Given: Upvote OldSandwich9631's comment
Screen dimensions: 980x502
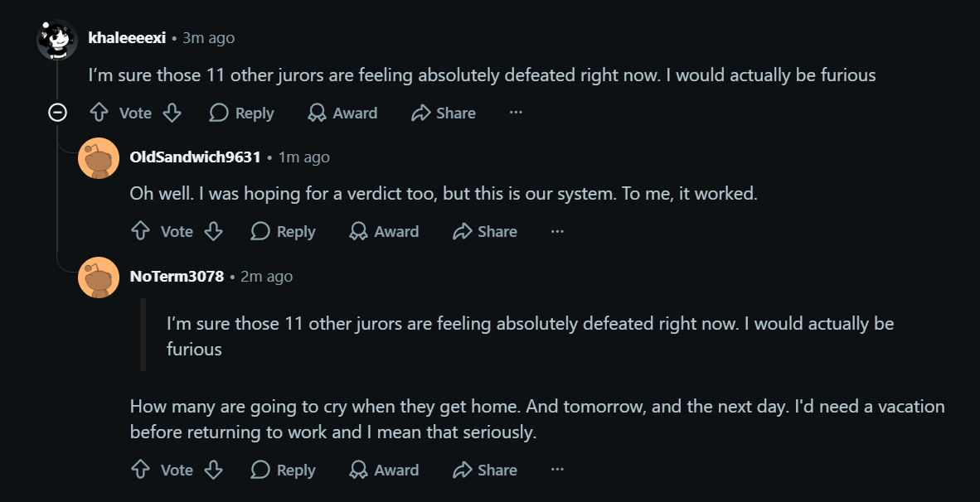Looking at the screenshot, I should [141, 232].
